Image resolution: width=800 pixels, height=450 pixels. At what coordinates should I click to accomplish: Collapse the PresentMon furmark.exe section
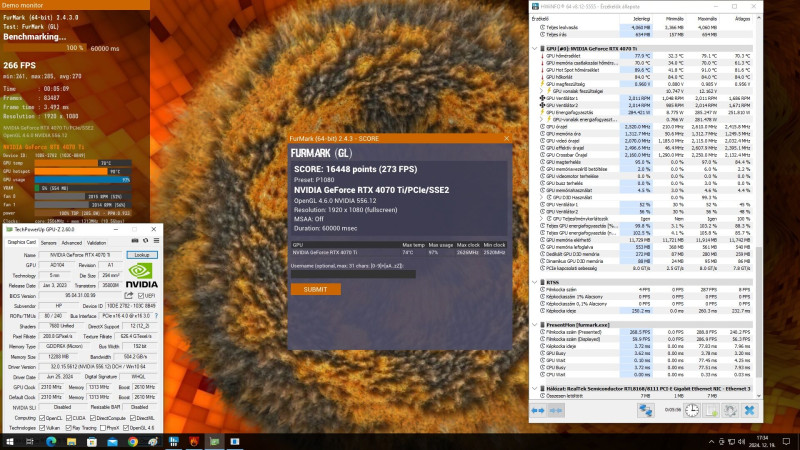[x=535, y=324]
